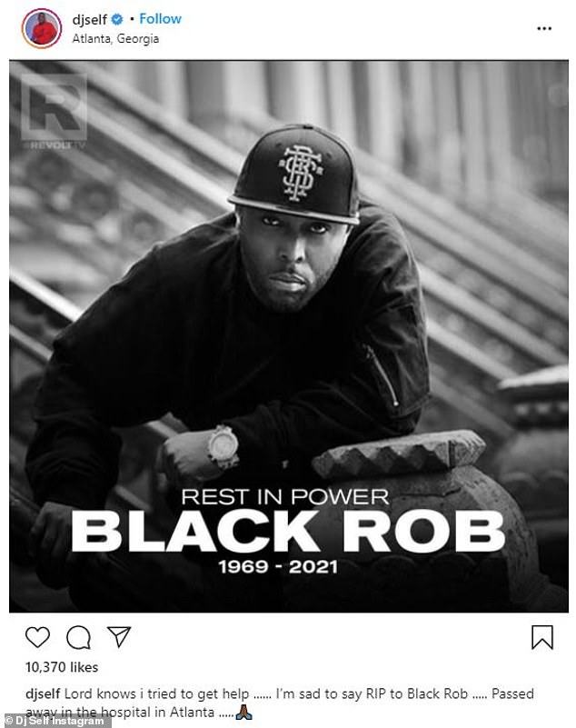Click the Black Rob tribute photo
This screenshot has width=576, height=728.
tap(289, 336)
